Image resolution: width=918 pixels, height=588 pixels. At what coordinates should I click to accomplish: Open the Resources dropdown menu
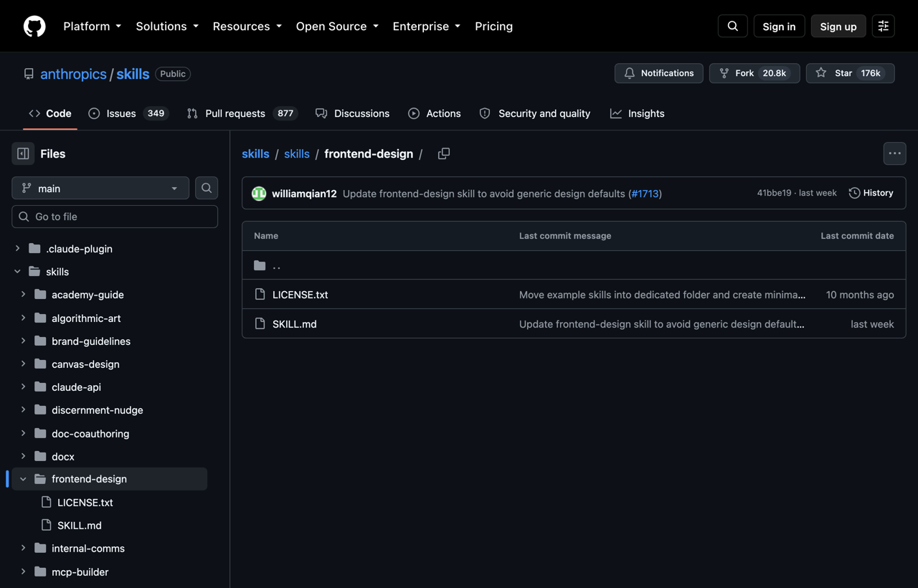click(x=248, y=27)
